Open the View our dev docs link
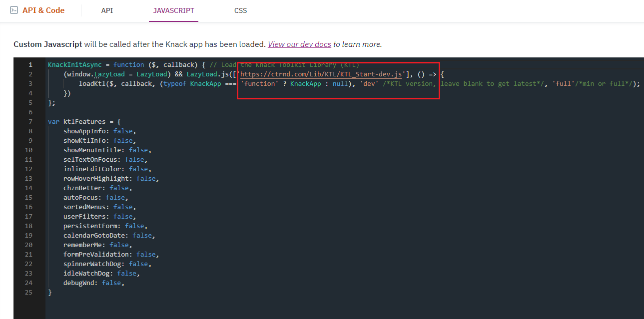Image resolution: width=644 pixels, height=319 pixels. (x=299, y=44)
